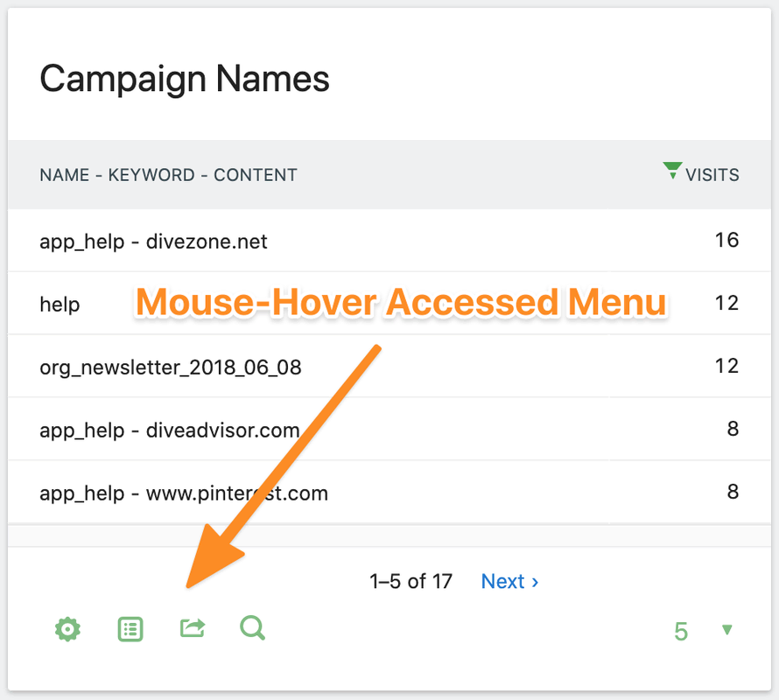Screen dimensions: 779x700
Task: Click the 8 visits value for pinterest
Action: coord(733,492)
